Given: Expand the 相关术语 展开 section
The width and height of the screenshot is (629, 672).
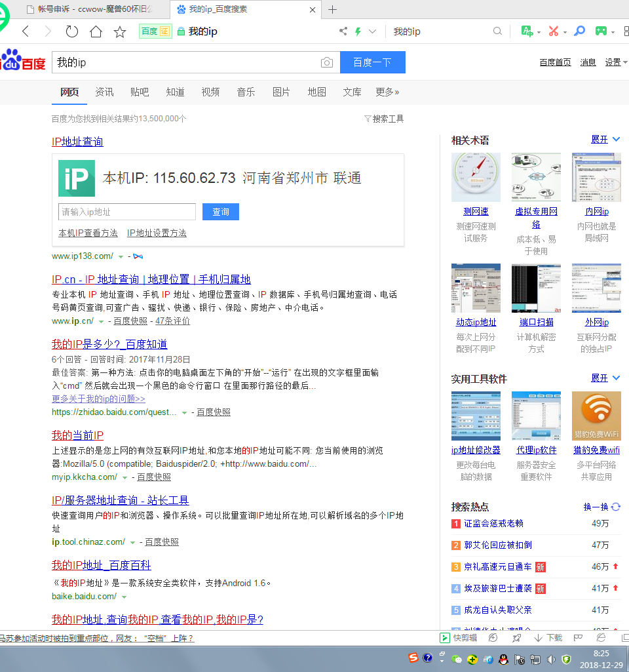Looking at the screenshot, I should (x=605, y=140).
